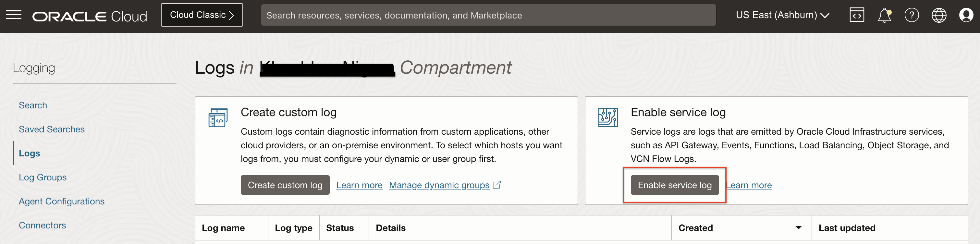Open the user profile avatar
Screen dimensions: 980x244
[966, 15]
